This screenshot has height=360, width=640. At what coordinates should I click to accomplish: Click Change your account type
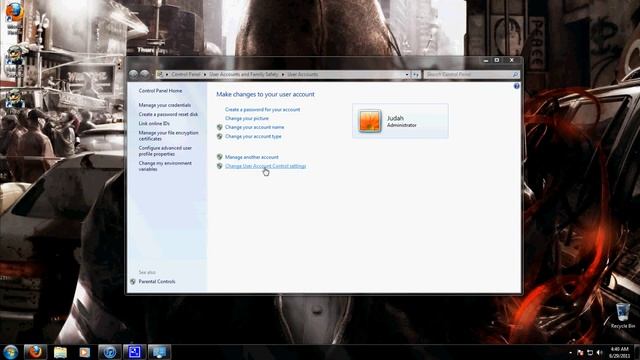pos(253,136)
